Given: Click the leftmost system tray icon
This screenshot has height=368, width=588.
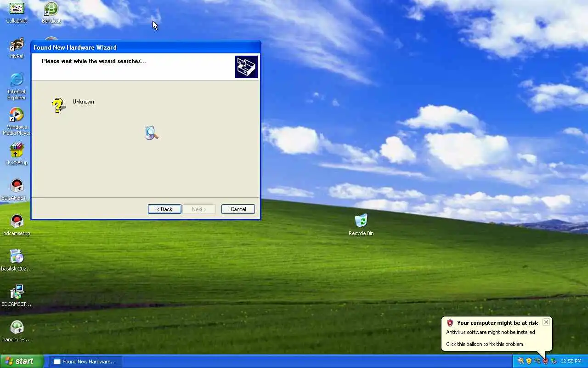Looking at the screenshot, I should click(x=520, y=361).
